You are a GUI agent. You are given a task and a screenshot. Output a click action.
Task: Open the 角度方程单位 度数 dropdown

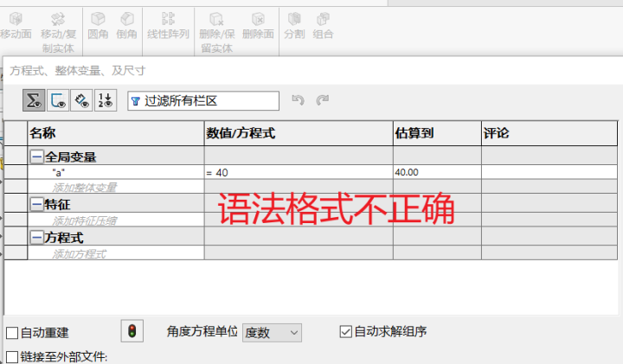coord(272,333)
